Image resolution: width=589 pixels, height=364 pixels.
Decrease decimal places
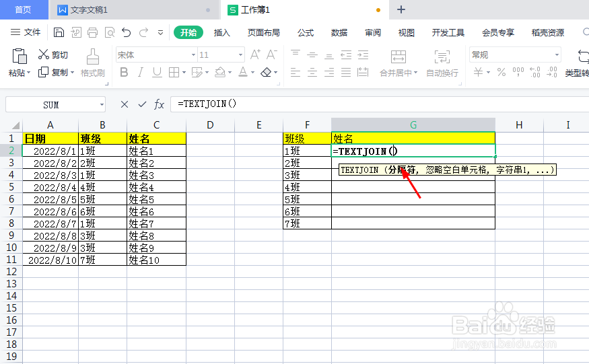coord(552,72)
